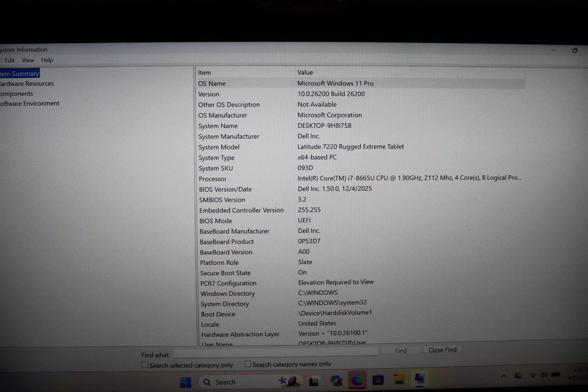Click the Find what text field
The height and width of the screenshot is (392, 588).
(x=276, y=353)
